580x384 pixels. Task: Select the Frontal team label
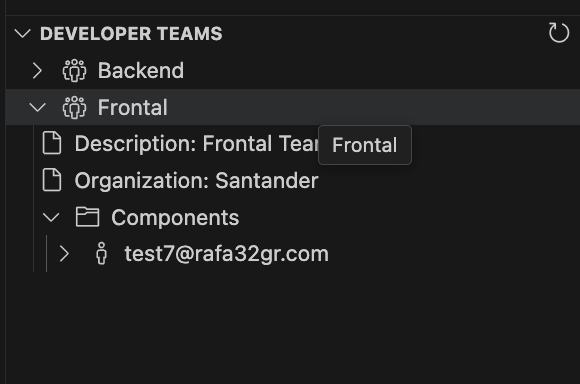point(132,107)
